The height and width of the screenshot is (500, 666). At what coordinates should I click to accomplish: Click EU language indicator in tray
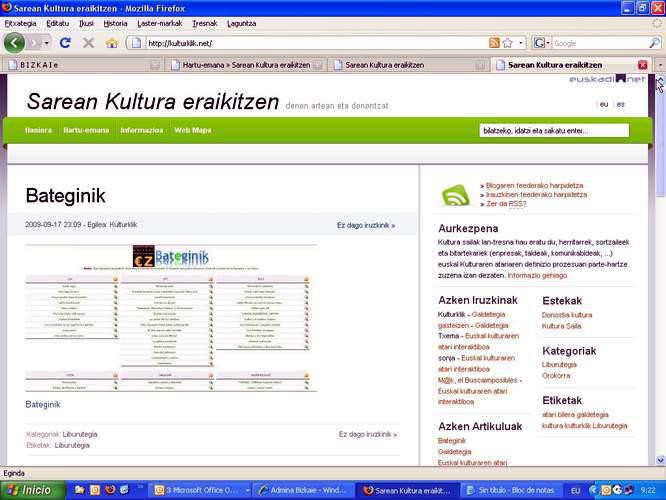(576, 491)
